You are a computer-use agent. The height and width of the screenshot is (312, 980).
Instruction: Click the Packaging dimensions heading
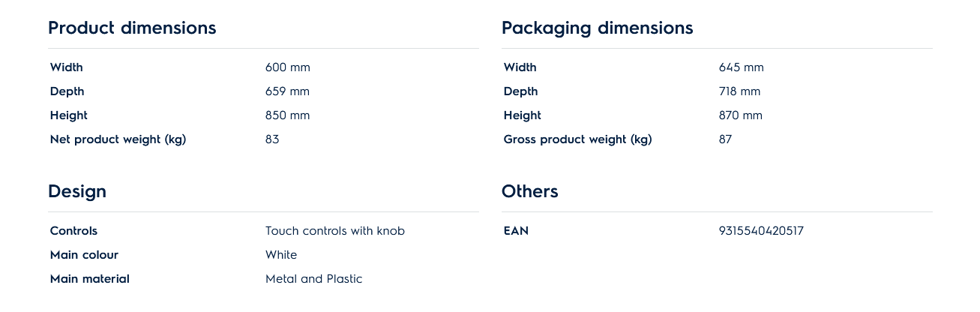(597, 28)
